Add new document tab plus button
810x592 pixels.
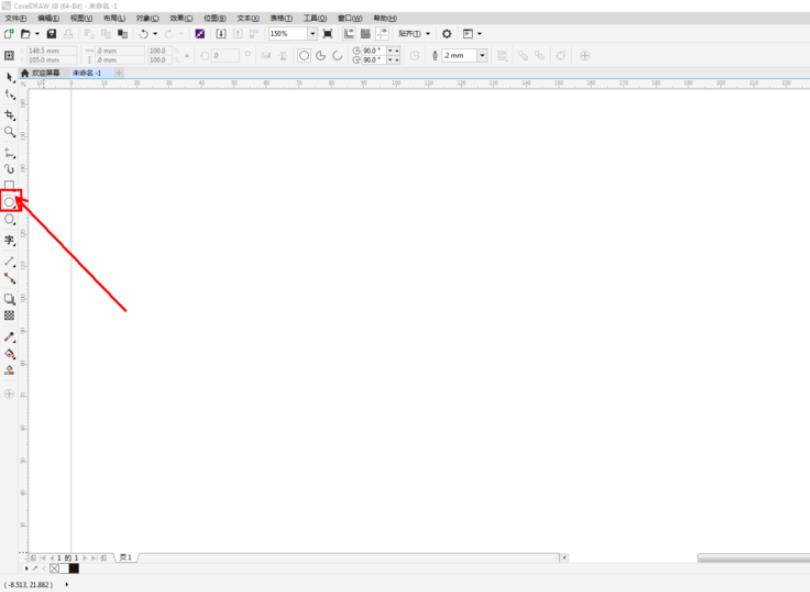(119, 73)
